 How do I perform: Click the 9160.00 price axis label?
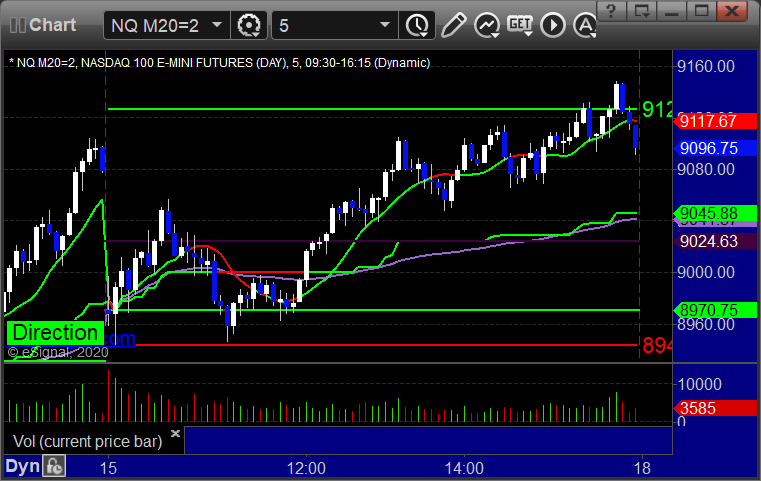tap(706, 66)
